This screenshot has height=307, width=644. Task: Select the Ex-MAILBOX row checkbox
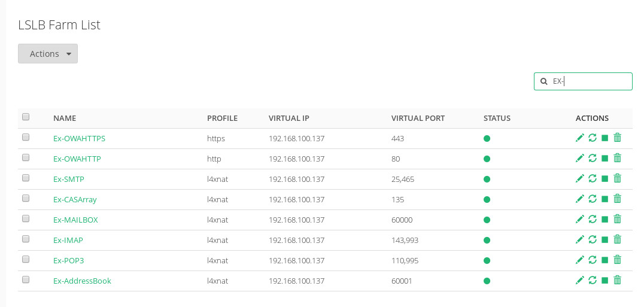click(x=26, y=218)
